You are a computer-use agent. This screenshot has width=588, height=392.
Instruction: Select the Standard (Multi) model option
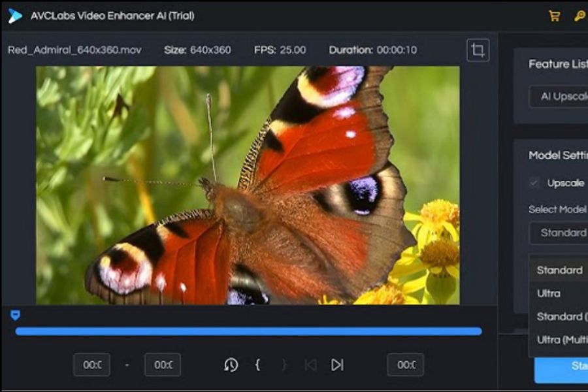(x=559, y=317)
